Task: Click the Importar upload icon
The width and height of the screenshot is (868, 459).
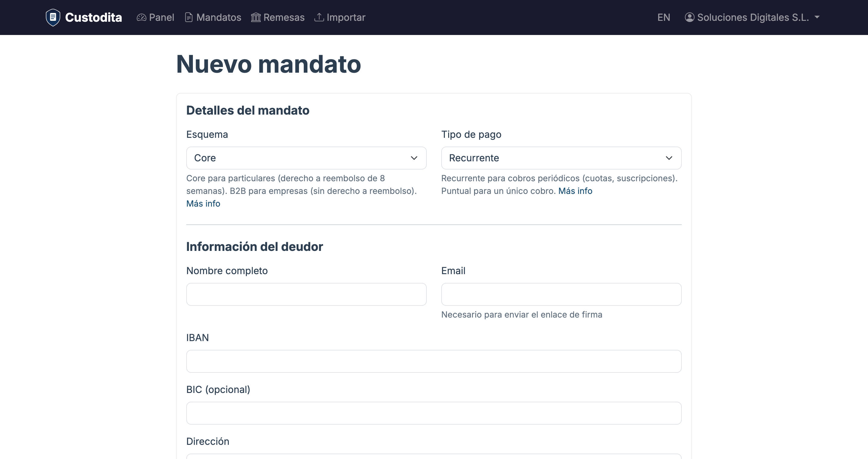Action: tap(319, 17)
